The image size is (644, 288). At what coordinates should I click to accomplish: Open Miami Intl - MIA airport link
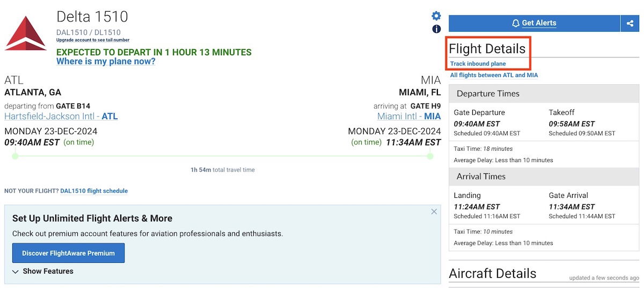[409, 116]
